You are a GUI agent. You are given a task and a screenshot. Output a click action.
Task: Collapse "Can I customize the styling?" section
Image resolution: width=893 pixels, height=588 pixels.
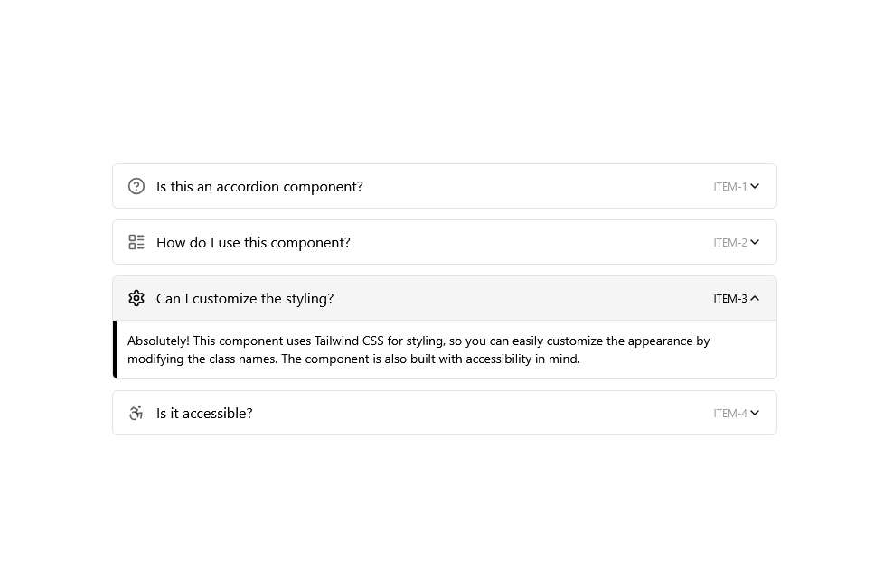[245, 299]
